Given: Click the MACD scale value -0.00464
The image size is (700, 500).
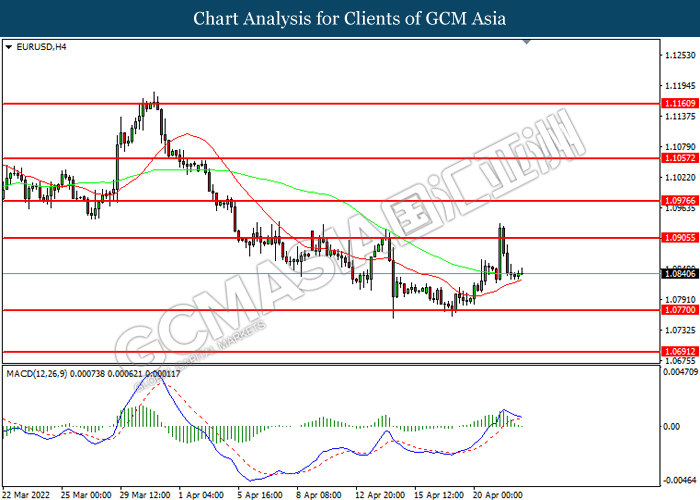Looking at the screenshot, I should (680, 481).
